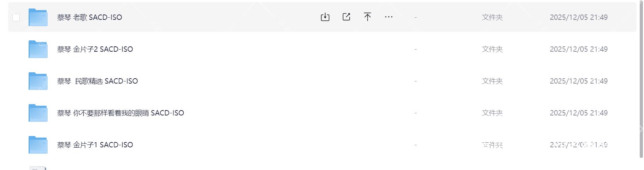The height and width of the screenshot is (170, 644).
Task: Open the folder name 蔡琴 老歌 SACD-ISO
Action: [89, 17]
